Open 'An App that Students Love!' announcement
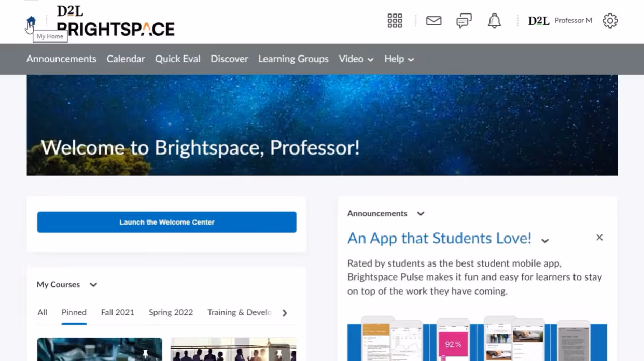644x361 pixels. [439, 238]
